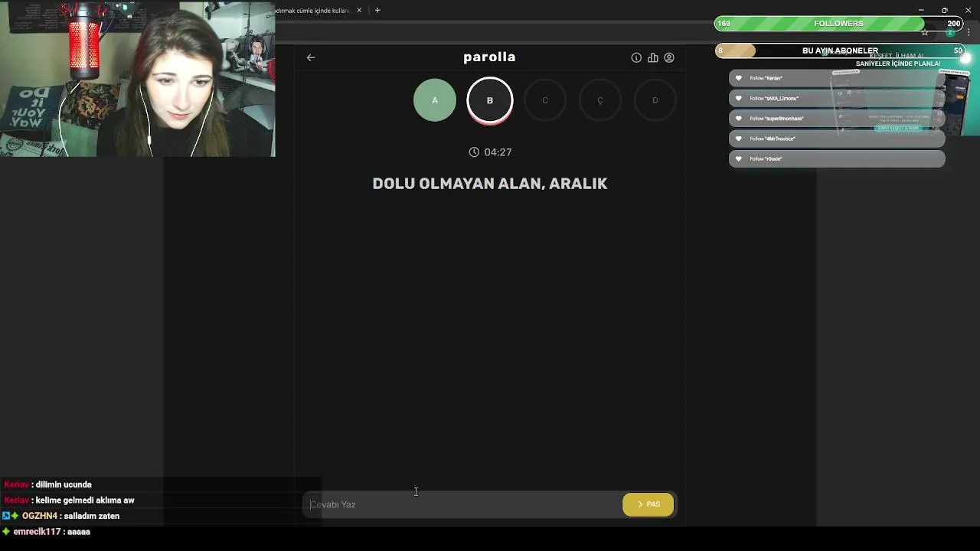Click the 04:27 countdown timer text

pyautogui.click(x=498, y=152)
